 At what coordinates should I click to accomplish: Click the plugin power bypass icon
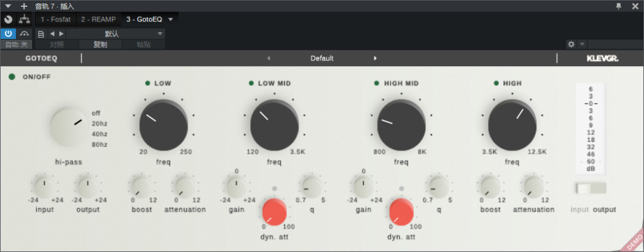point(8,34)
